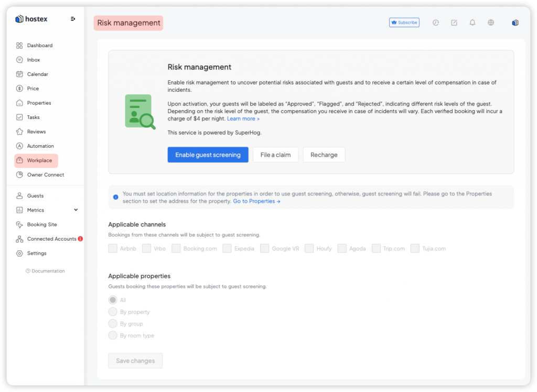Check the Booking.com channel checkbox
The width and height of the screenshot is (537, 392).
[x=176, y=248]
